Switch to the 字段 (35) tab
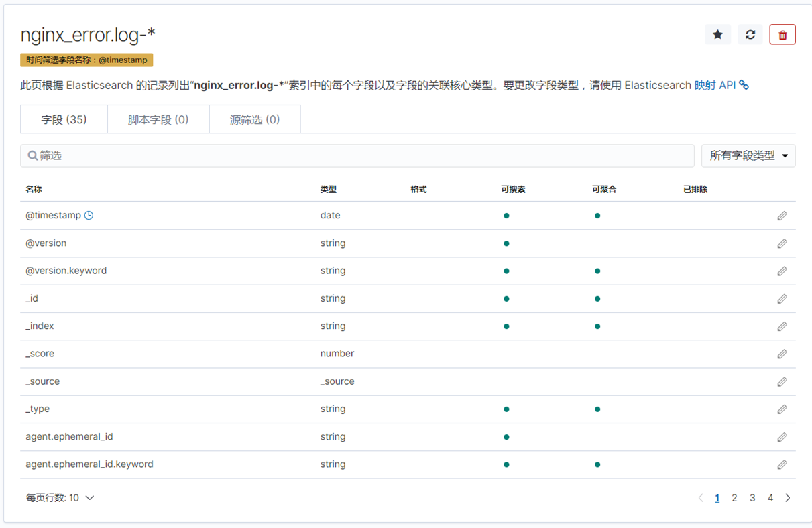 coord(64,119)
